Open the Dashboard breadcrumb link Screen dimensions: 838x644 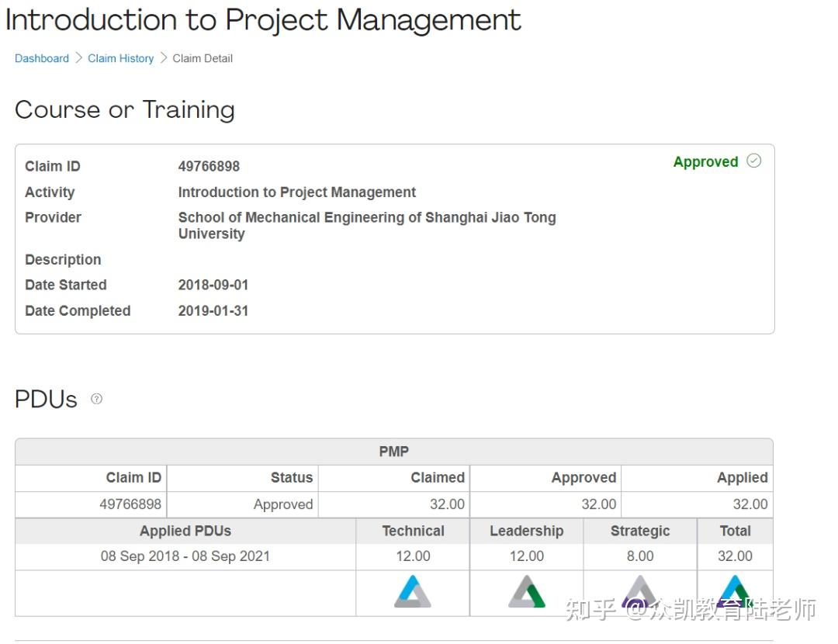(42, 58)
